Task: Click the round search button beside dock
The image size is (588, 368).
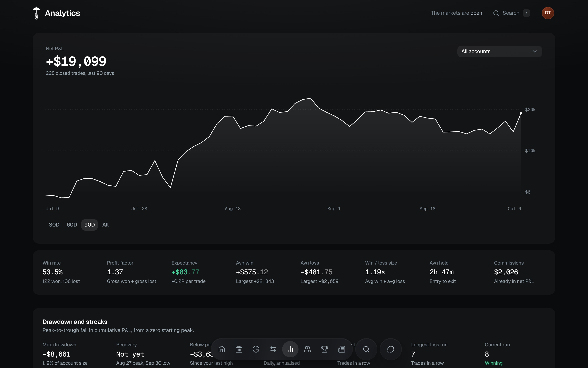Action: (x=366, y=349)
